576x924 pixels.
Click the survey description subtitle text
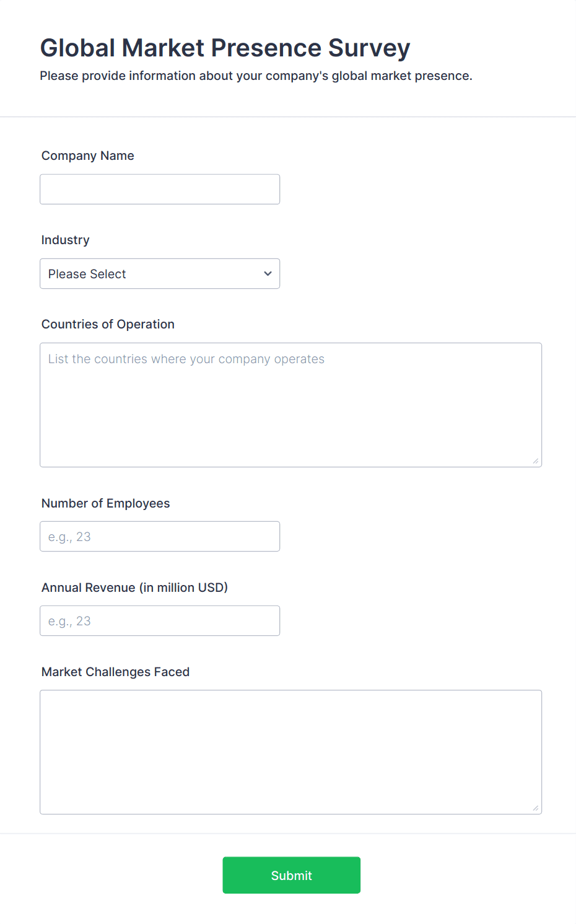click(x=256, y=76)
